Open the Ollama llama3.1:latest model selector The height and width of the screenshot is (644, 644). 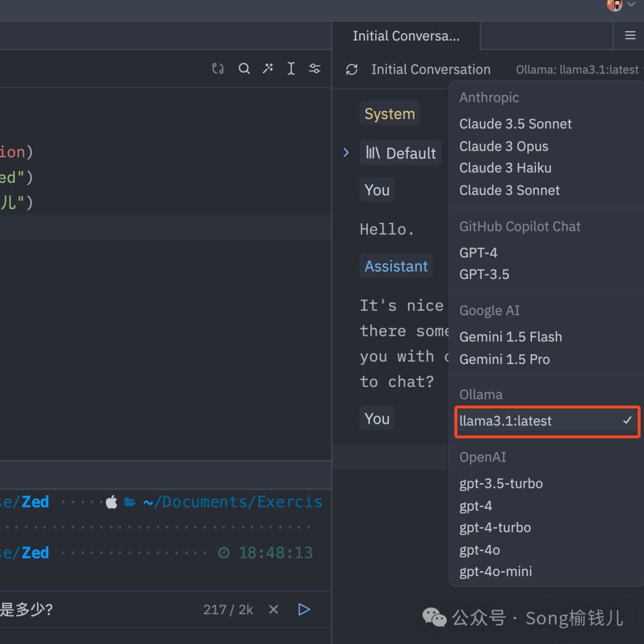[x=577, y=70]
